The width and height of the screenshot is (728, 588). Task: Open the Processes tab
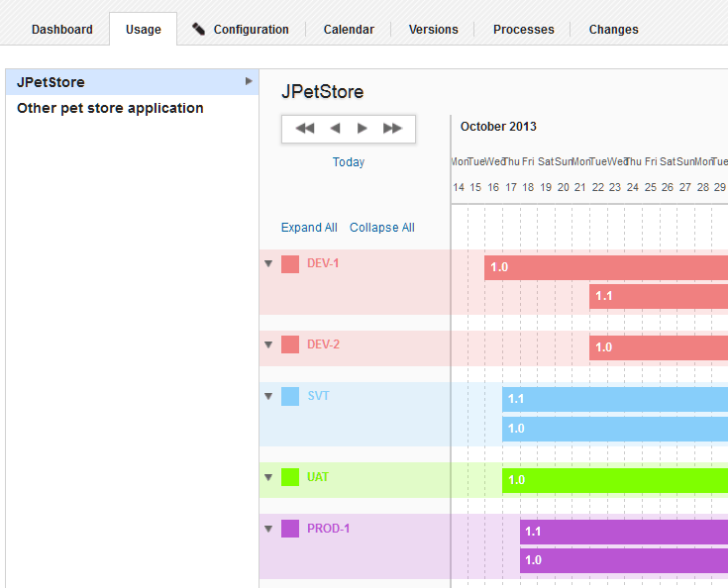pos(524,30)
